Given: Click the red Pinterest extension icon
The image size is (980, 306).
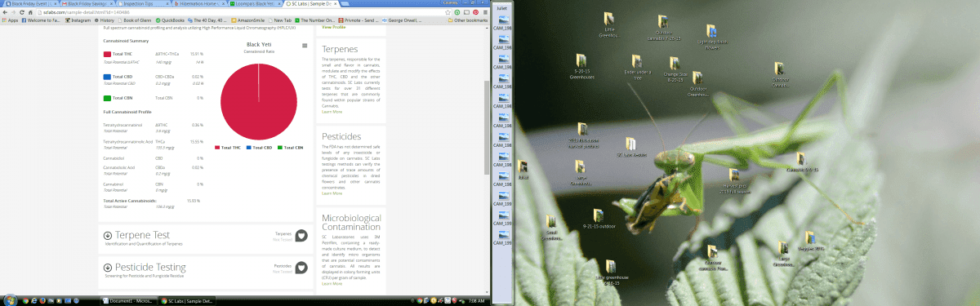Looking at the screenshot, I should 475,12.
